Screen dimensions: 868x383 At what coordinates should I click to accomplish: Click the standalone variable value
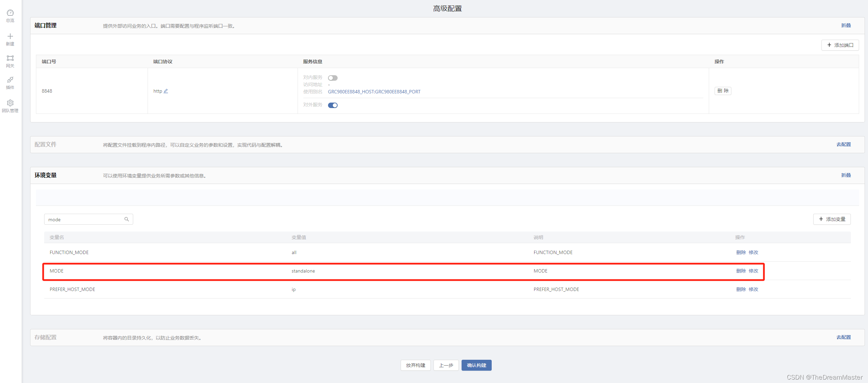coord(303,271)
